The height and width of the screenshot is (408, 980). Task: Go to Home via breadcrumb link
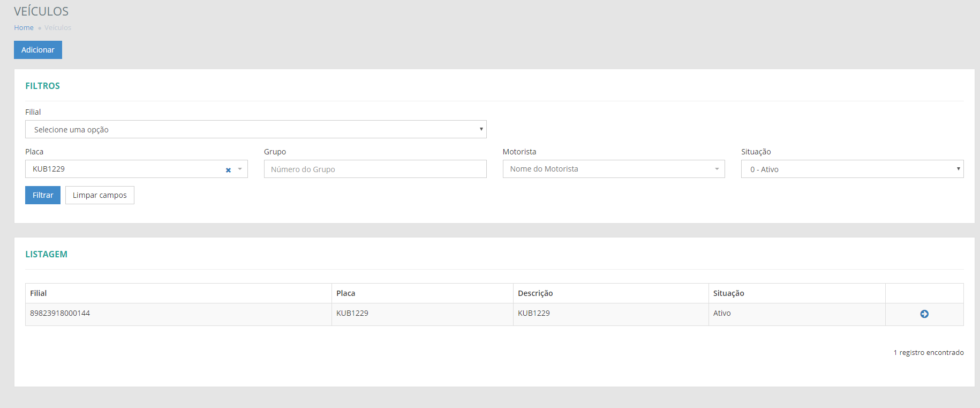(24, 28)
